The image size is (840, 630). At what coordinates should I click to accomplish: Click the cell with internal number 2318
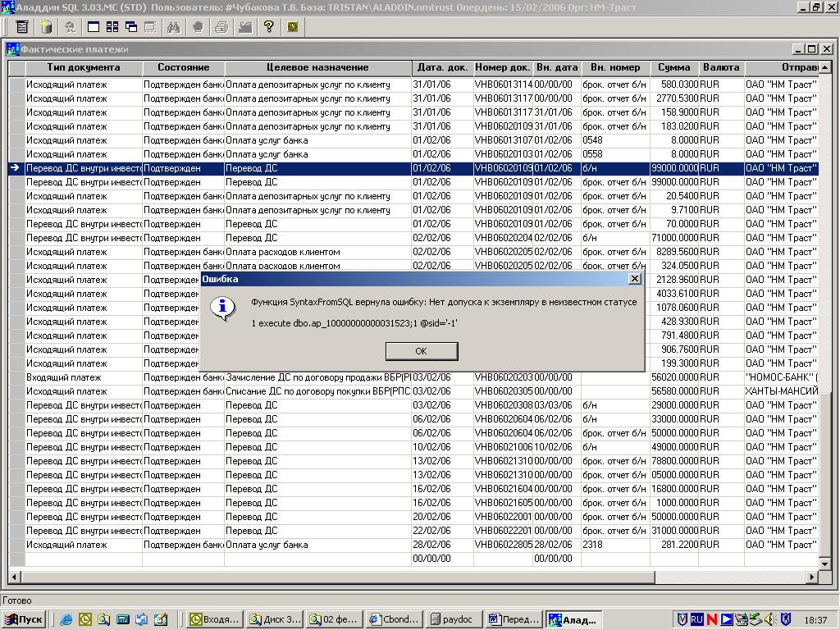(615, 545)
